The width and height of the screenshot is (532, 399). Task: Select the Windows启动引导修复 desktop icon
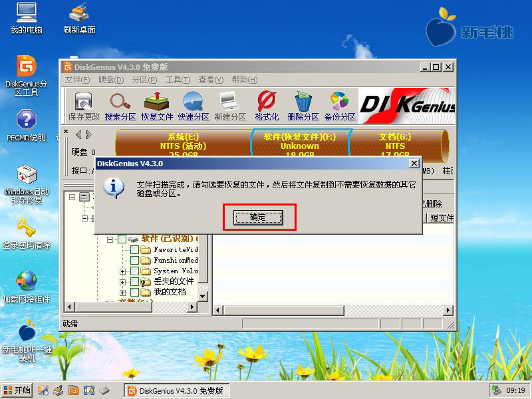coord(27,184)
